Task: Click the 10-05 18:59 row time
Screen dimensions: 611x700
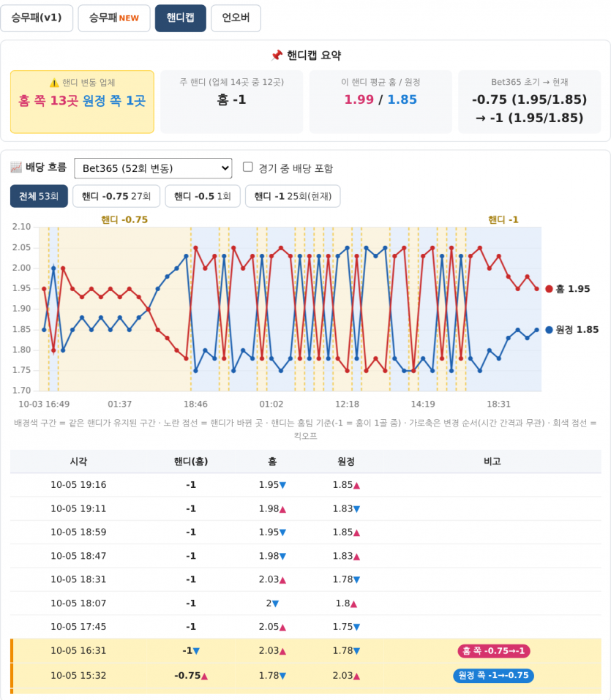Action: click(78, 532)
